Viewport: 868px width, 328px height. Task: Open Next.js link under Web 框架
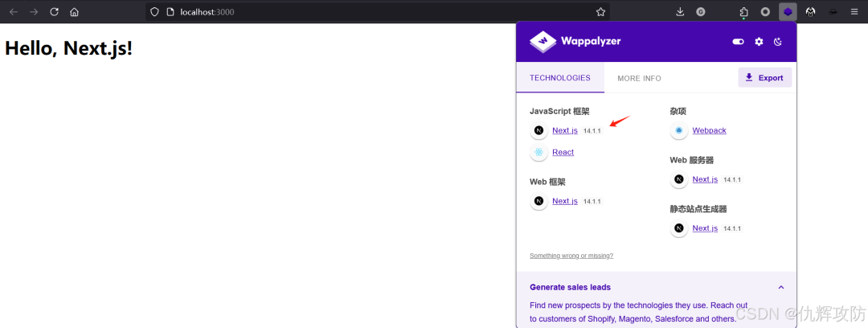(x=565, y=201)
